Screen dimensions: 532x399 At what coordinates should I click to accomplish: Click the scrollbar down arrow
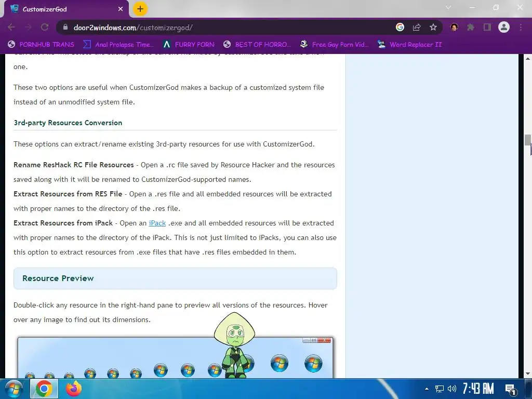pyautogui.click(x=528, y=374)
